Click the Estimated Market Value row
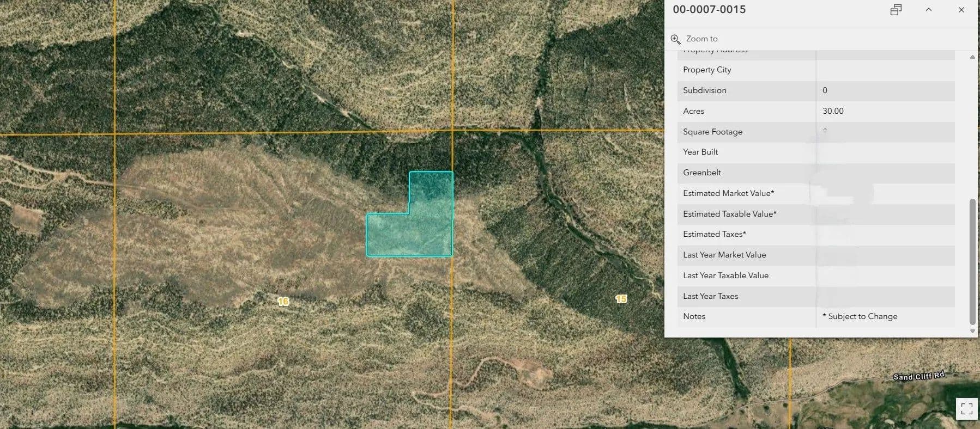 [728, 193]
